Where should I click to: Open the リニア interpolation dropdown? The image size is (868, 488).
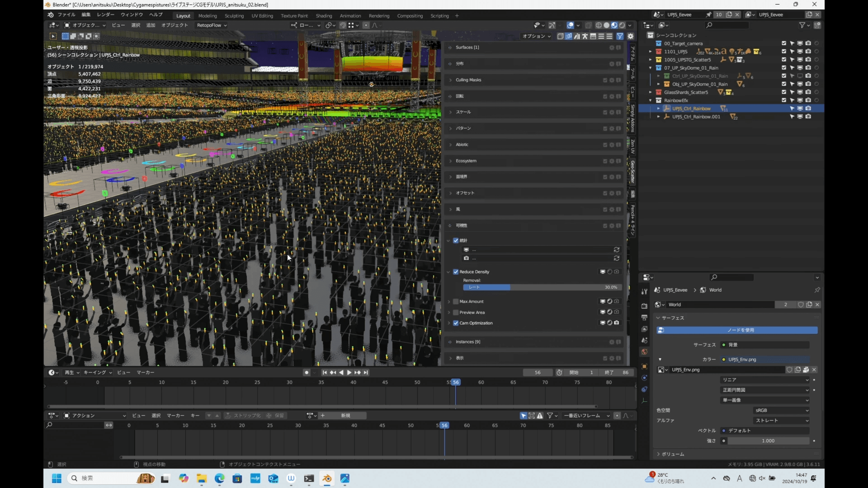[765, 380]
